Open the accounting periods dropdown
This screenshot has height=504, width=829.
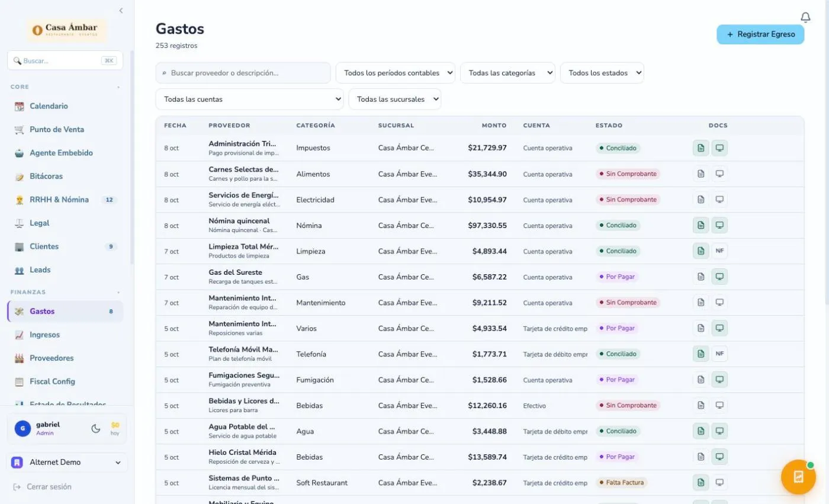[x=396, y=73]
